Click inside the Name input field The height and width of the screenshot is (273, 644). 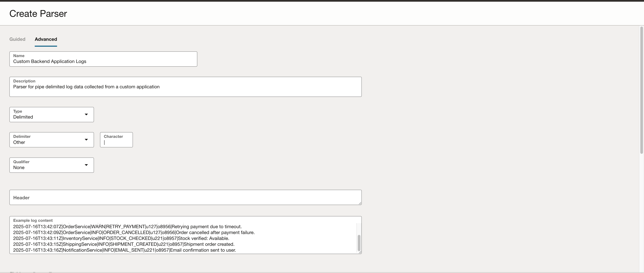(103, 62)
